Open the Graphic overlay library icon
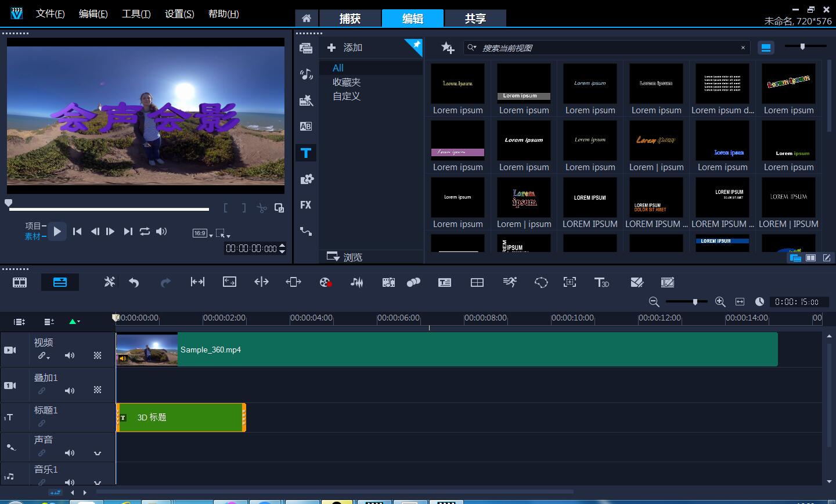 point(306,179)
